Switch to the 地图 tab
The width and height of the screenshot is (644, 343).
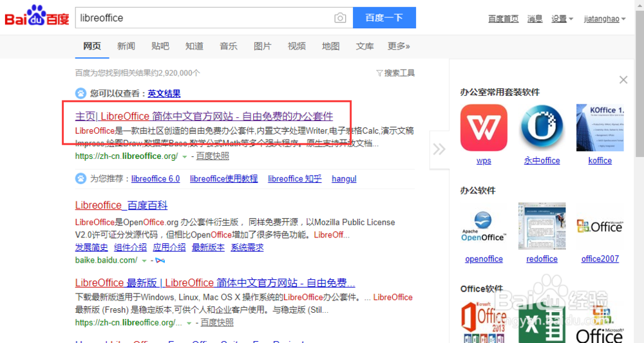pos(330,46)
